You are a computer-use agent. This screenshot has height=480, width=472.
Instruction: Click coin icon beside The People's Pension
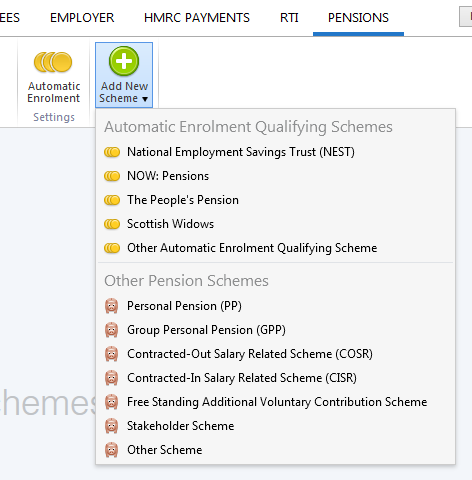coord(112,200)
